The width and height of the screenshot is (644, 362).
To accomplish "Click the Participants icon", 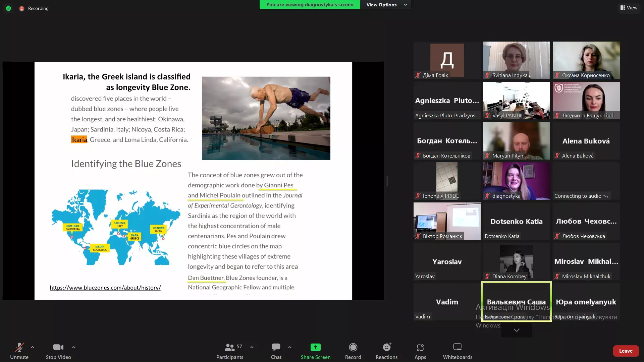I will pyautogui.click(x=230, y=347).
